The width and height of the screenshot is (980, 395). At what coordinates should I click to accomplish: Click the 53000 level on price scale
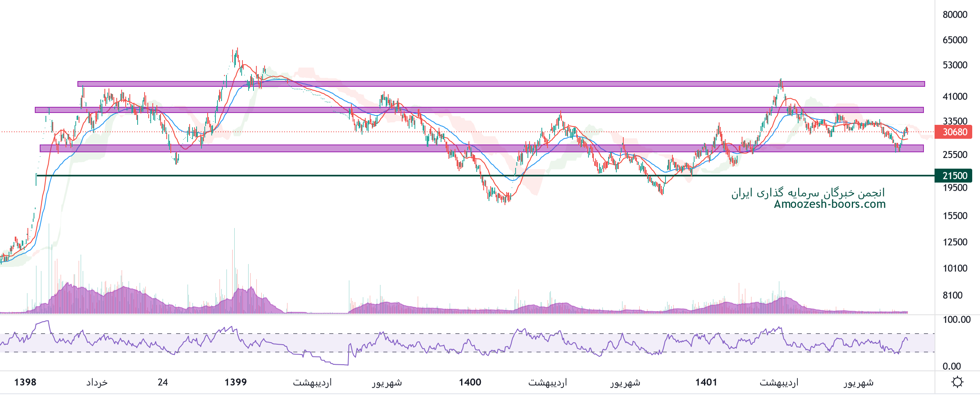pos(955,65)
